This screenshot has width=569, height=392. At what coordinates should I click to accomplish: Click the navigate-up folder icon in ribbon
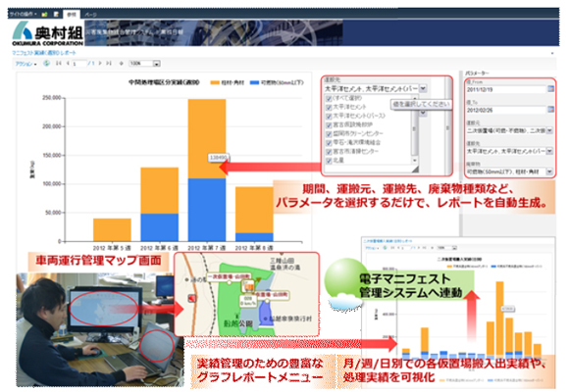click(44, 14)
